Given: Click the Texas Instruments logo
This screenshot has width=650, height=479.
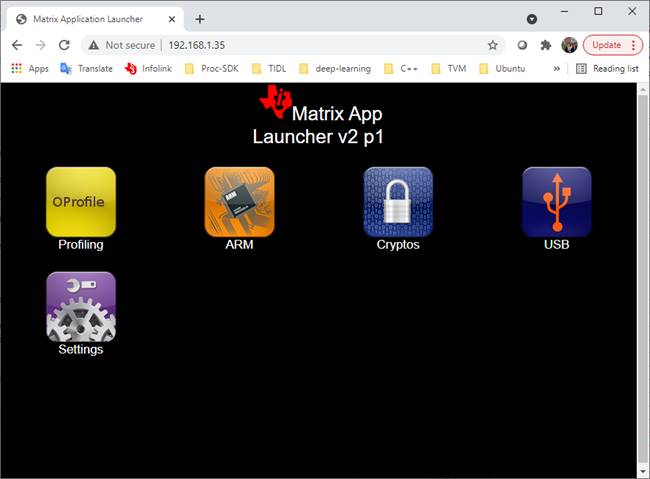Looking at the screenshot, I should point(274,103).
